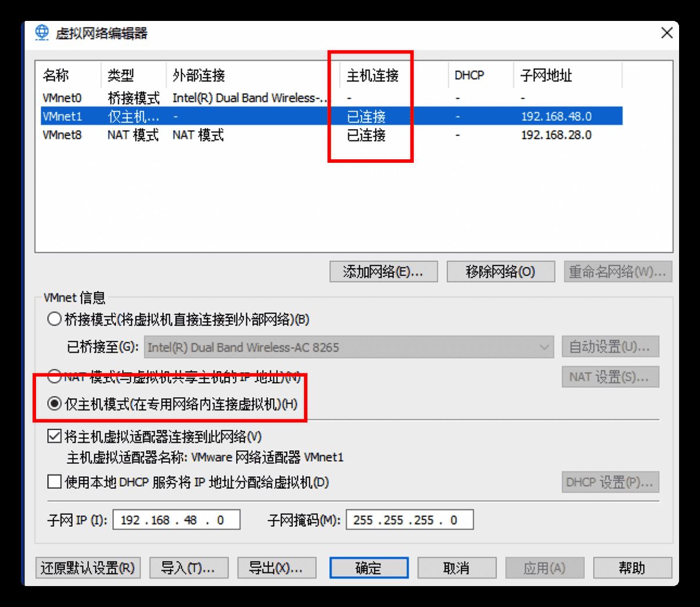The image size is (700, 607).
Task: Click 导入(T) to import settings
Action: click(x=189, y=568)
